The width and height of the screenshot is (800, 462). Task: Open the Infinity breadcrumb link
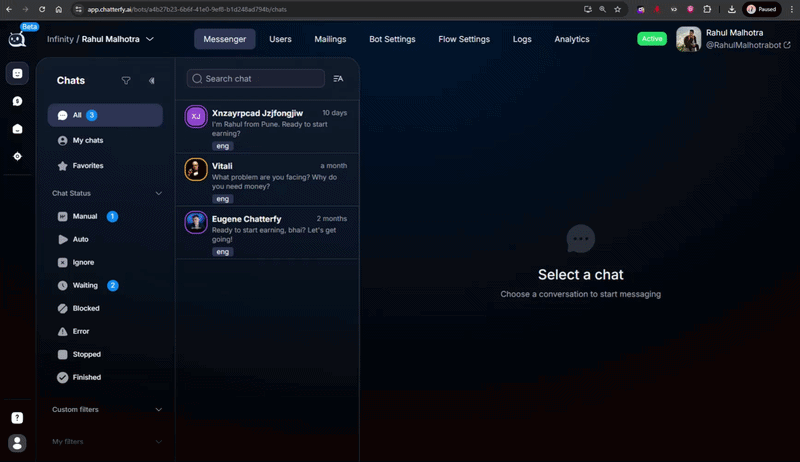[x=60, y=39]
